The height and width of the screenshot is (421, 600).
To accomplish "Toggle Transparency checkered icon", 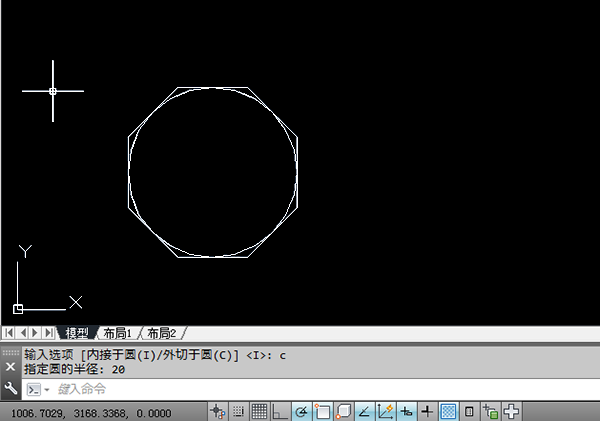I will (x=448, y=412).
